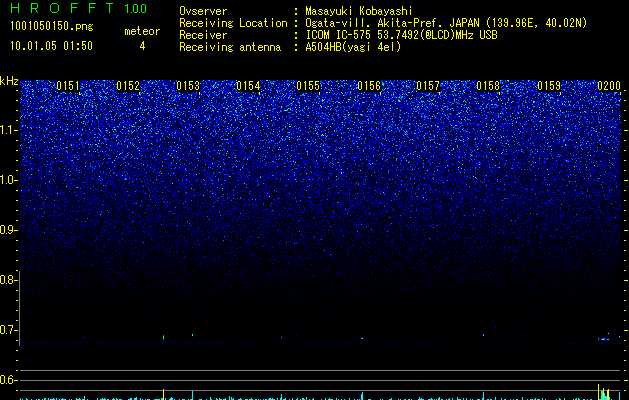629x400 pixels.
Task: Click the Receiver label
Action: 203,35
